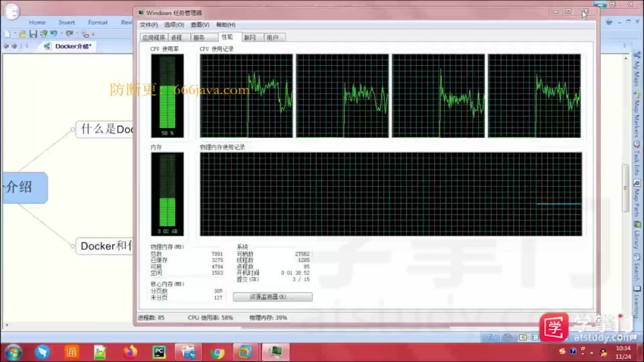644x362 pixels.
Task: Click the CPU 使用率: 58% status entry
Action: pos(211,317)
